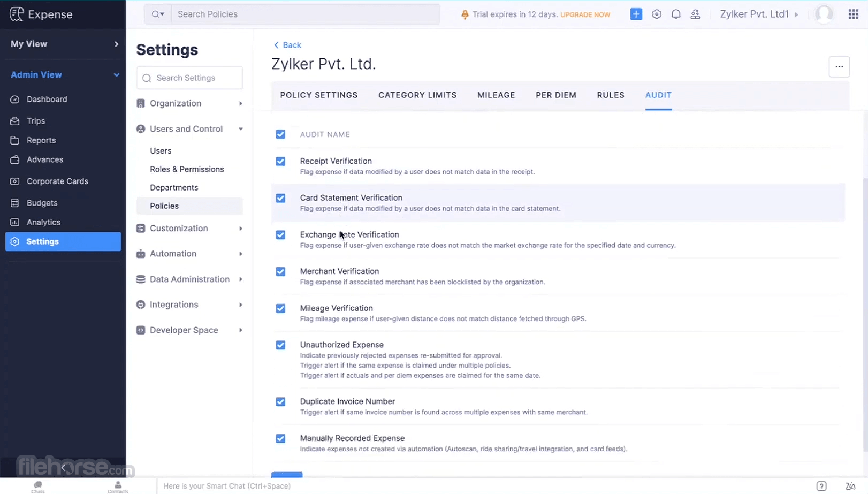This screenshot has width=868, height=494.
Task: Open Zylker Pvt. Ltd1 organization switcher
Action: pyautogui.click(x=759, y=14)
